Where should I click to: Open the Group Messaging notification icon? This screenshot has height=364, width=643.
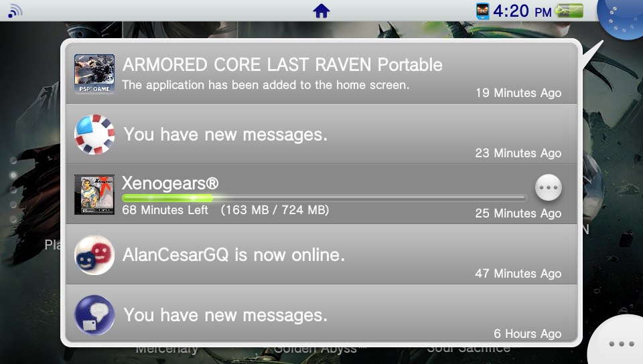pyautogui.click(x=94, y=134)
